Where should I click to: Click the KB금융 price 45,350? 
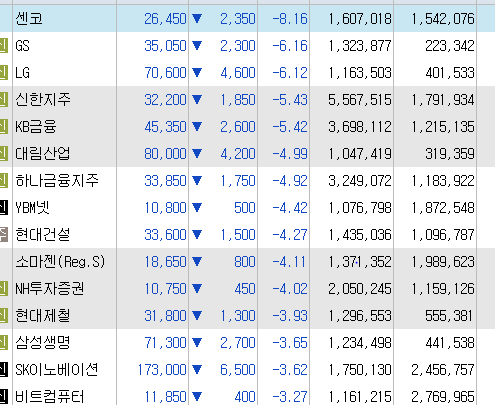point(165,127)
